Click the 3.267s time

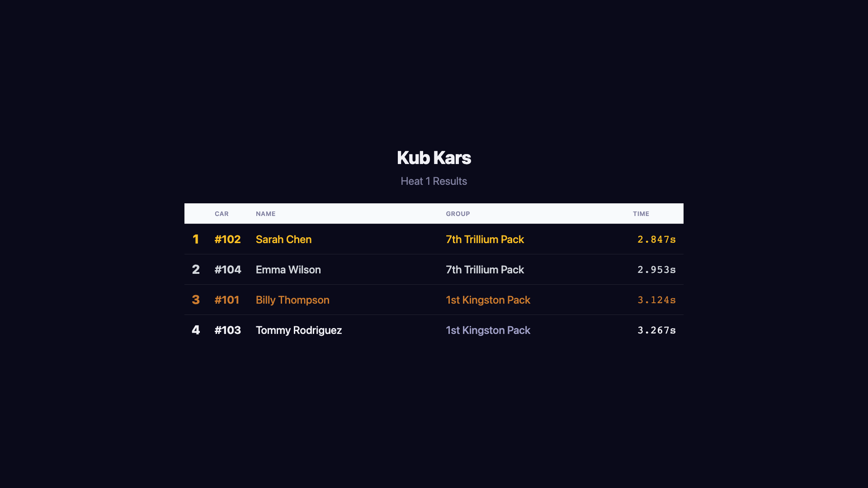point(656,330)
